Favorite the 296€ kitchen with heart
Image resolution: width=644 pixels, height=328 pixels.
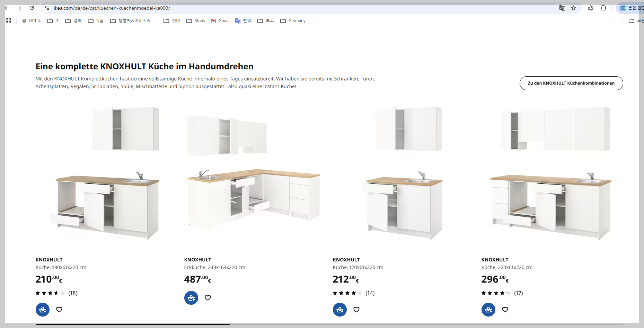[505, 310]
